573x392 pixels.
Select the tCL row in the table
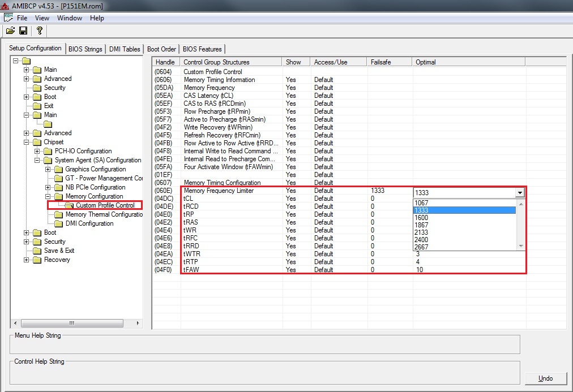[188, 199]
